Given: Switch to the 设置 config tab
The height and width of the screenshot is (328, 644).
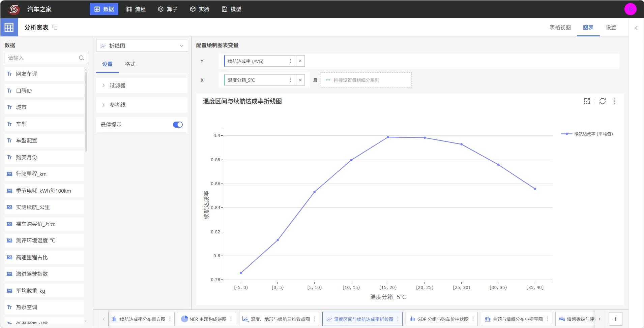Looking at the screenshot, I should pyautogui.click(x=107, y=64).
